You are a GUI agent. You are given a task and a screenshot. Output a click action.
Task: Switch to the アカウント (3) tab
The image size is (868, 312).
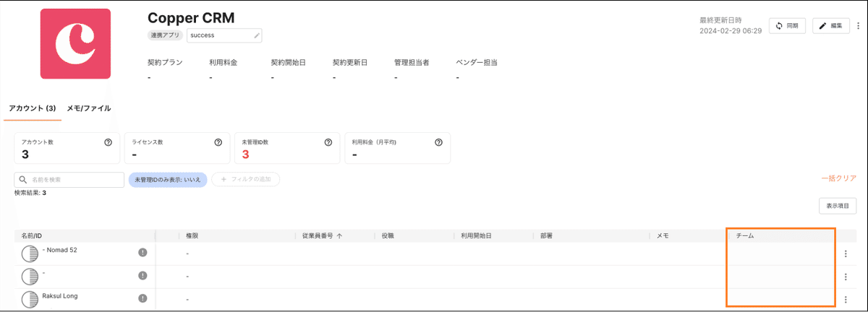32,108
